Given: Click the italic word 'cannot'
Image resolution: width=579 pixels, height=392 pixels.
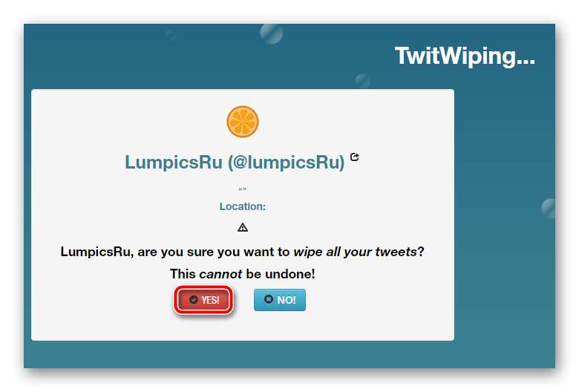Looking at the screenshot, I should [x=220, y=274].
